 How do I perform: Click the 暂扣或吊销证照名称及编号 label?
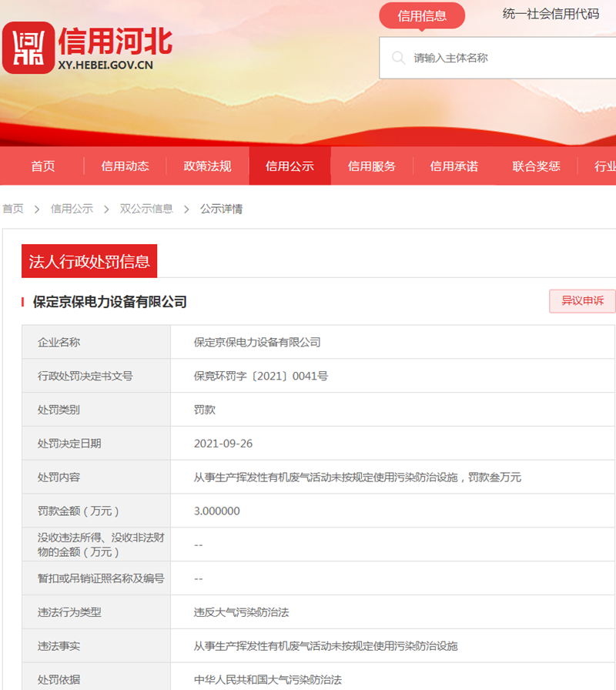(x=101, y=578)
